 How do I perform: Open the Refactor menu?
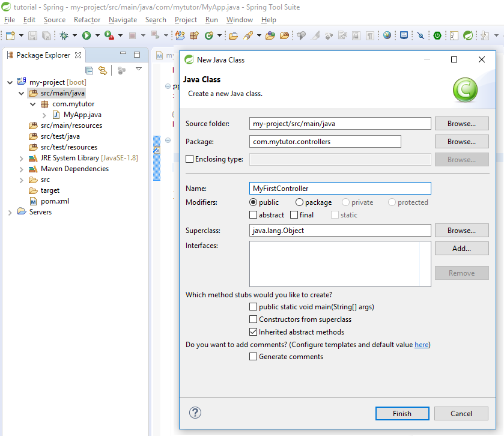click(87, 20)
